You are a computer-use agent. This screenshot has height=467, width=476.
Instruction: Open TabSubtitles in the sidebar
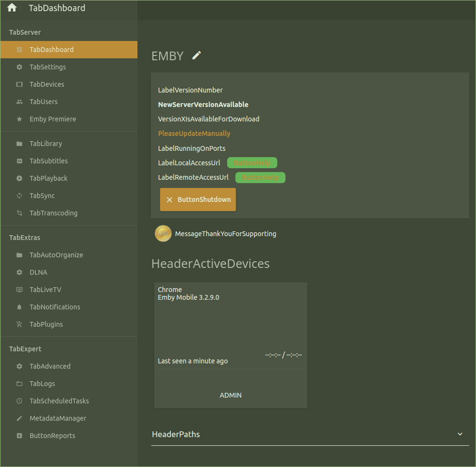[69, 161]
